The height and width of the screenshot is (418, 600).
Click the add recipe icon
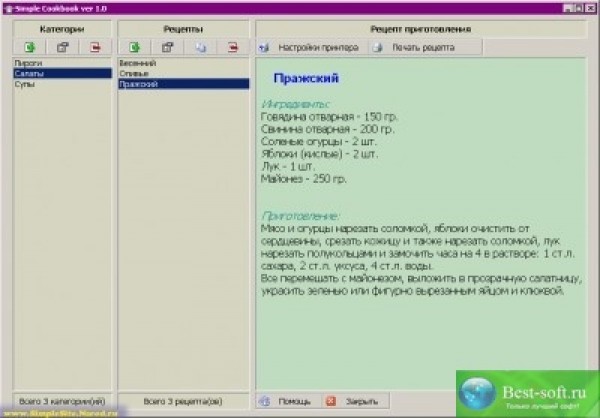tap(134, 47)
